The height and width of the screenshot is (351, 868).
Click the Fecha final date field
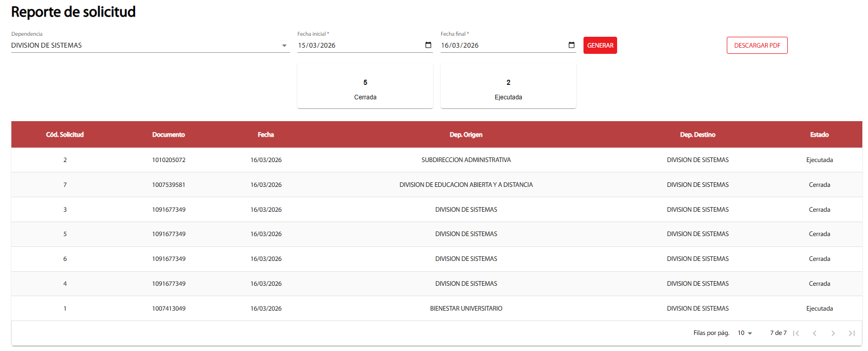(x=501, y=46)
